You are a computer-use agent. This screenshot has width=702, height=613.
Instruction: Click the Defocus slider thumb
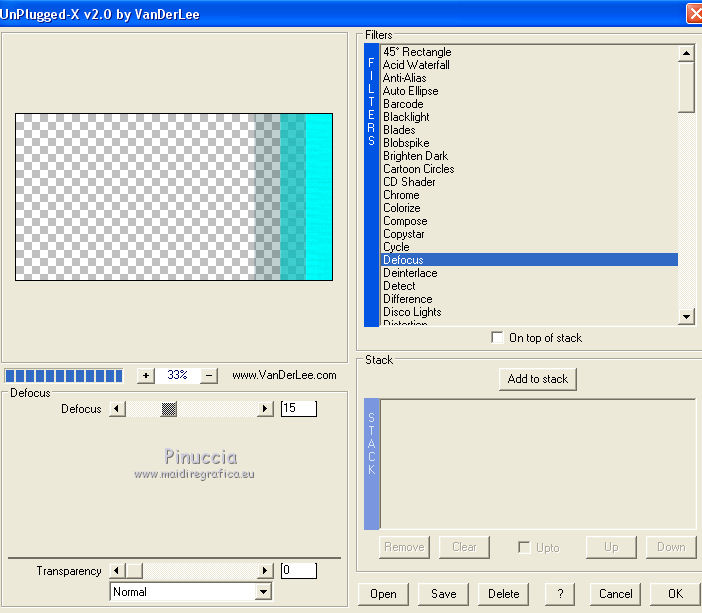(169, 408)
